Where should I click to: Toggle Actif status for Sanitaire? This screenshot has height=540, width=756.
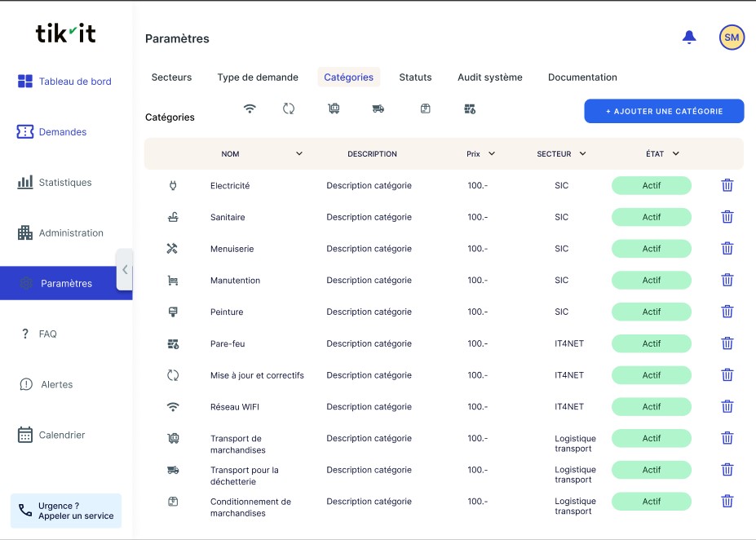pos(651,217)
